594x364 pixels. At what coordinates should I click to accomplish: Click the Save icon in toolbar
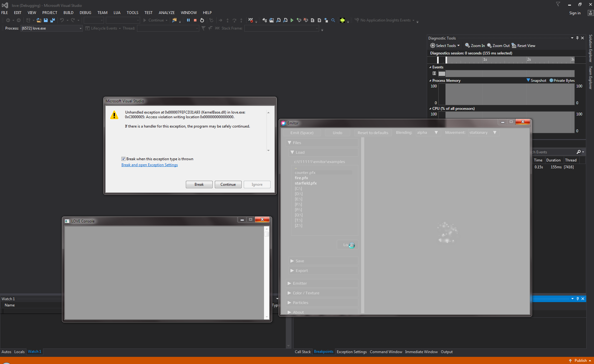pos(46,20)
